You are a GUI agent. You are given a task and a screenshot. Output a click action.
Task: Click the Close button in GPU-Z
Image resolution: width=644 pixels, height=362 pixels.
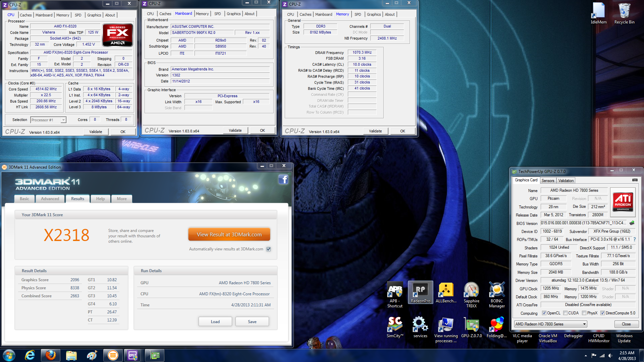(x=626, y=324)
